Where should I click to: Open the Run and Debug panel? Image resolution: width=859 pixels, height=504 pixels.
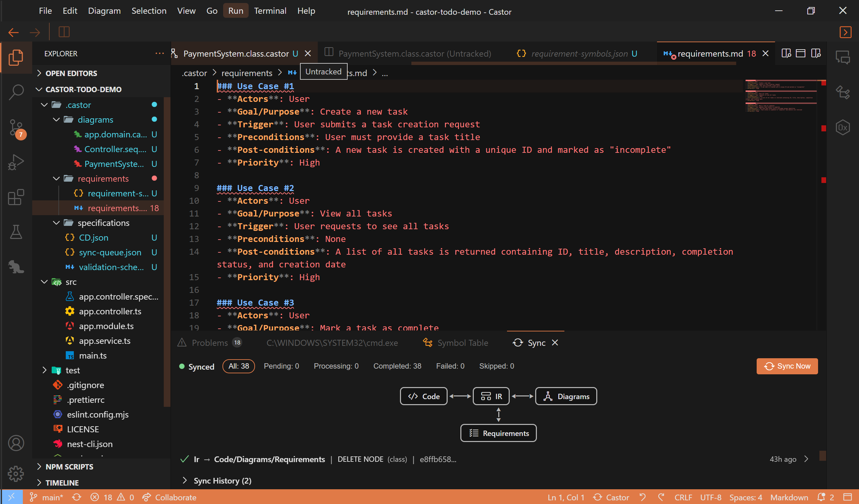(16, 163)
